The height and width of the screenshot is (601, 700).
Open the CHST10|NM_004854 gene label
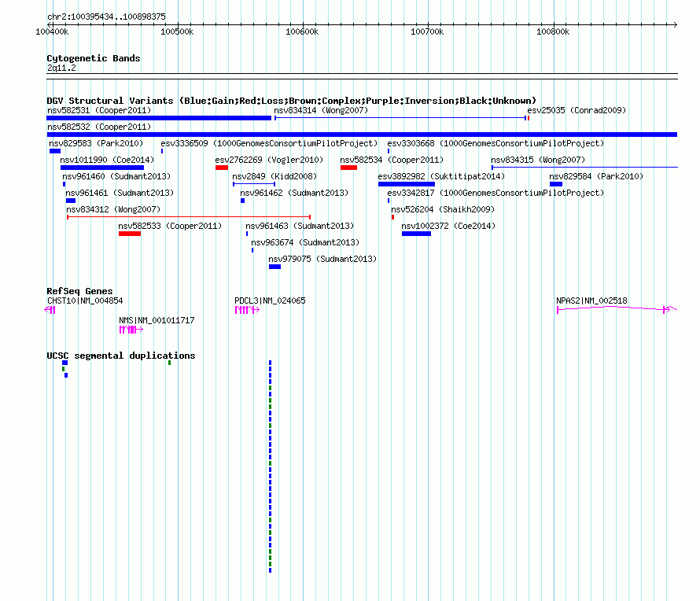click(85, 301)
